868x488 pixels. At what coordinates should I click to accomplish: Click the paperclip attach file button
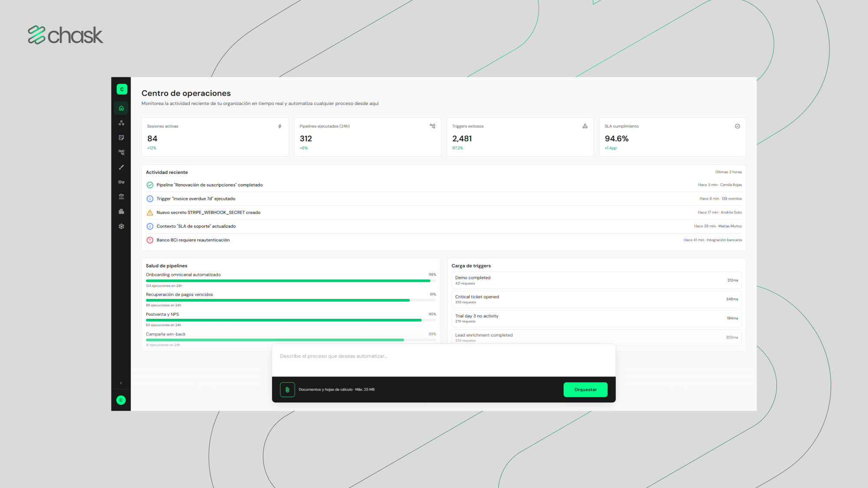287,390
